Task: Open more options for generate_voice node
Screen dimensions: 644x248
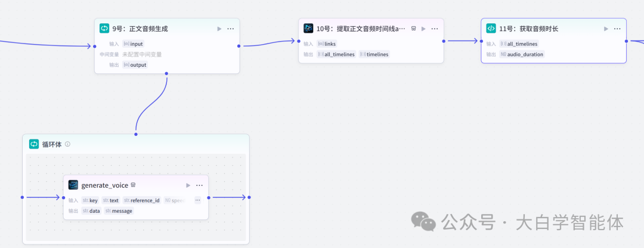Action: click(x=199, y=185)
